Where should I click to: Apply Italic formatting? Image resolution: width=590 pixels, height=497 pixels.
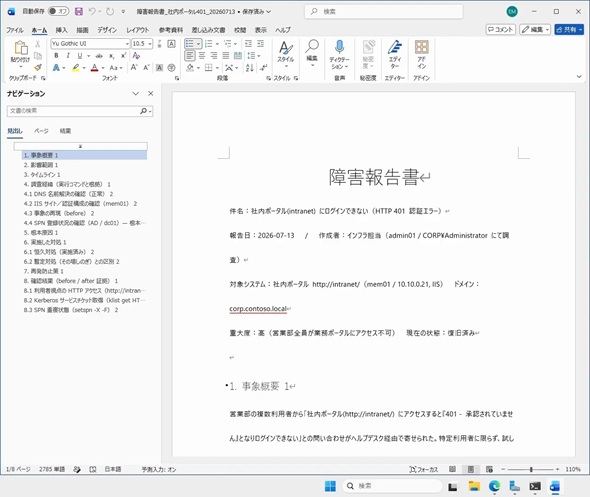point(68,56)
